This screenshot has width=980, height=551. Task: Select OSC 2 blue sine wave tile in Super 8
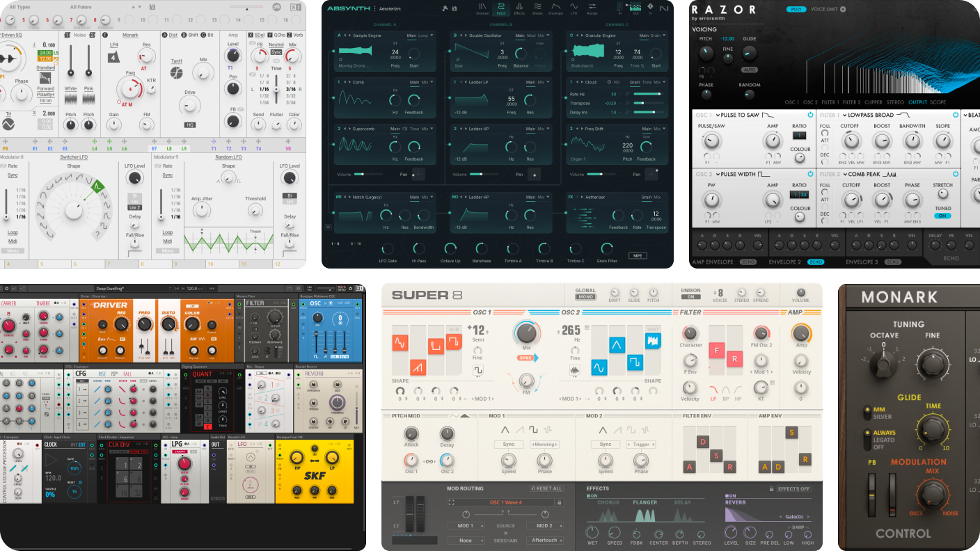pyautogui.click(x=600, y=366)
